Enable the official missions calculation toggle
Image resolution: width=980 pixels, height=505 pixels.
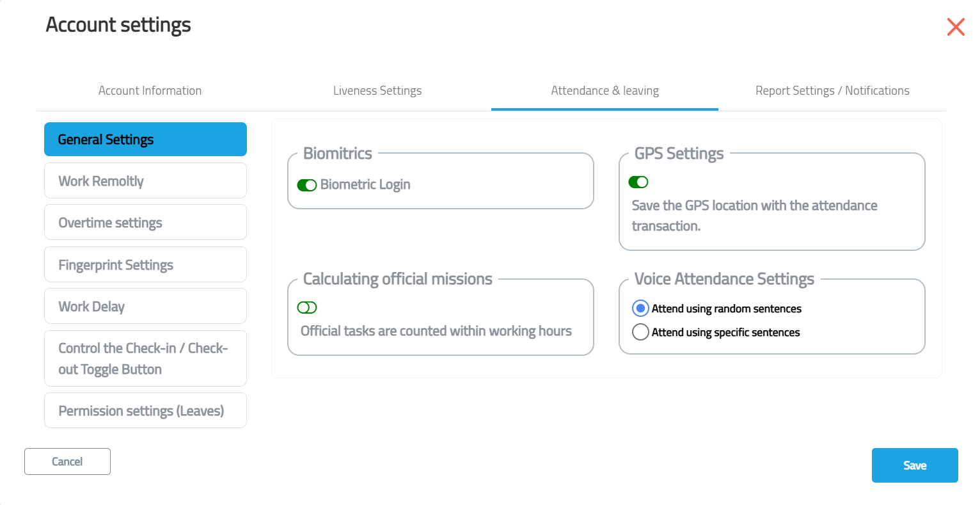coord(307,308)
